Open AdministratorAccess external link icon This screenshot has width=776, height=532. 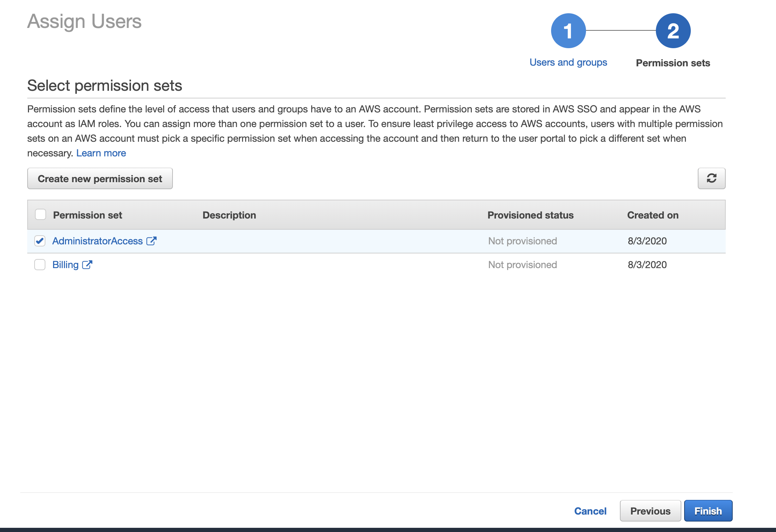click(151, 241)
